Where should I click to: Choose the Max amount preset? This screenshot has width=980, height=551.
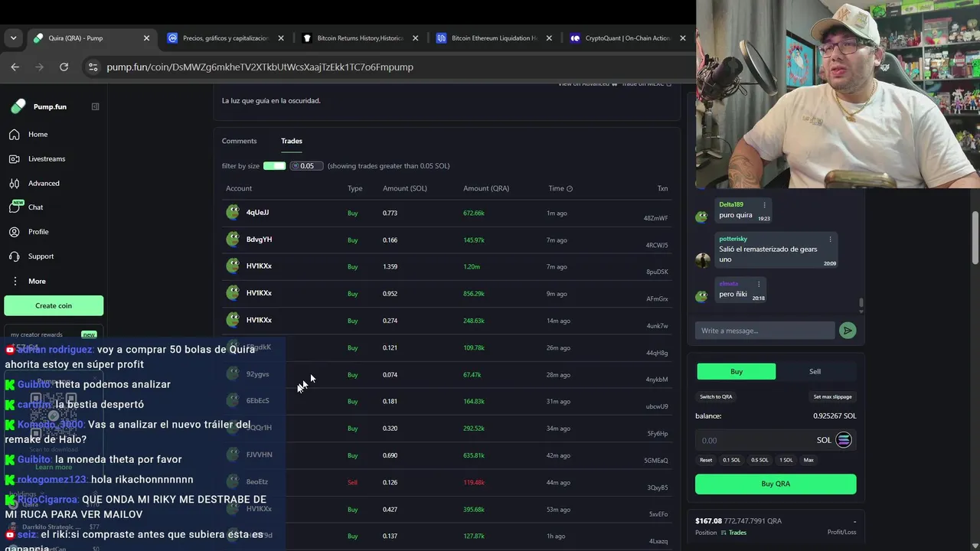(x=808, y=460)
